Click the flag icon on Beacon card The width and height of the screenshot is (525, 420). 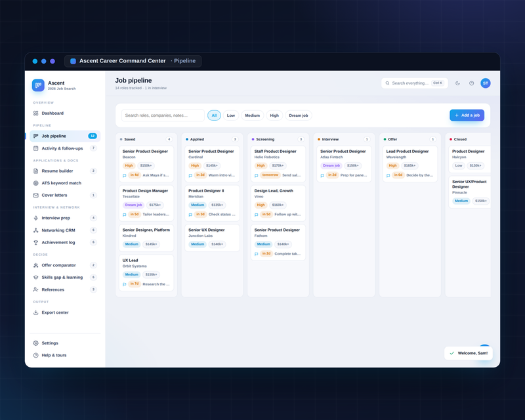click(x=124, y=175)
